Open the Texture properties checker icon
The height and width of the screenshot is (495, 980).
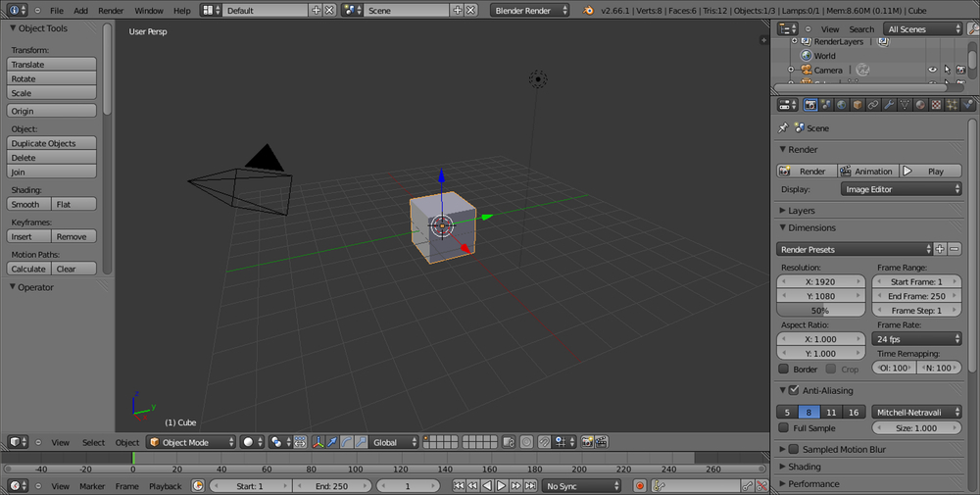(x=936, y=105)
